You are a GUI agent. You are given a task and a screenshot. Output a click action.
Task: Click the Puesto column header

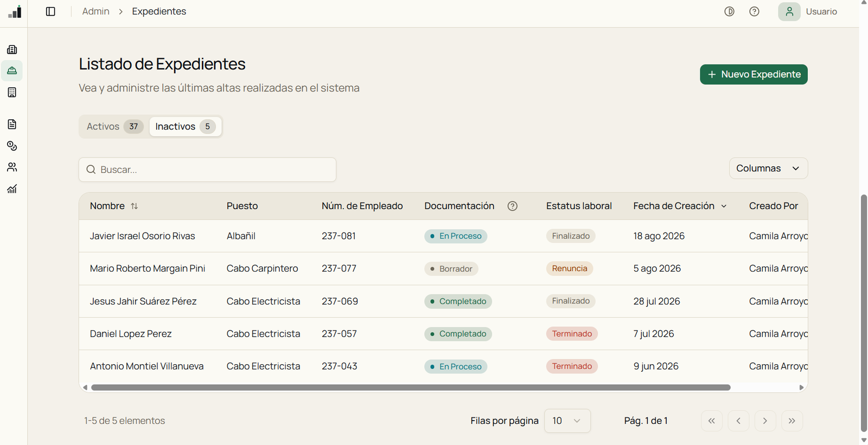242,206
